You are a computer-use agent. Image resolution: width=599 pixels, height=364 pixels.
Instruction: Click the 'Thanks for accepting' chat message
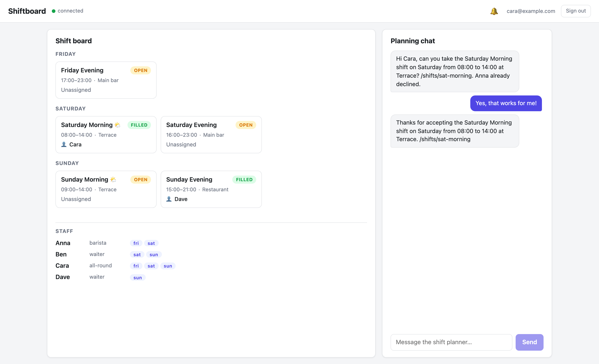pyautogui.click(x=455, y=131)
